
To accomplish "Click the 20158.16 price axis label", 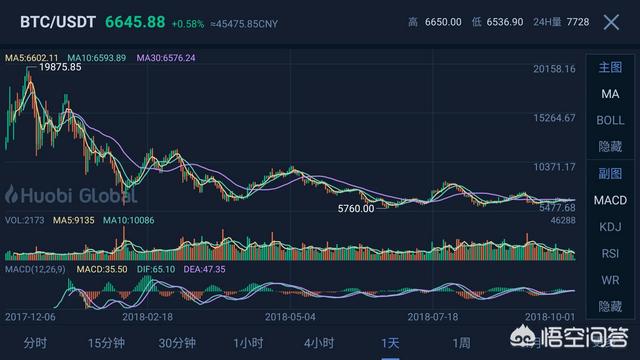I will 554,69.
